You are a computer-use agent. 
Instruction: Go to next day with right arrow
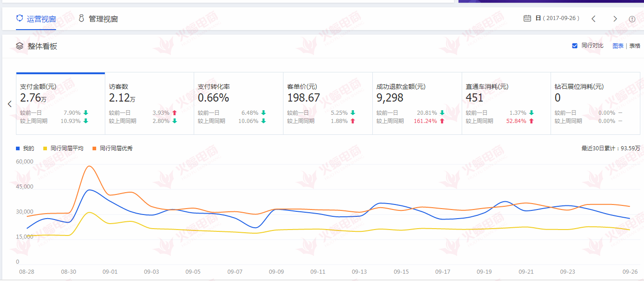[x=615, y=19]
